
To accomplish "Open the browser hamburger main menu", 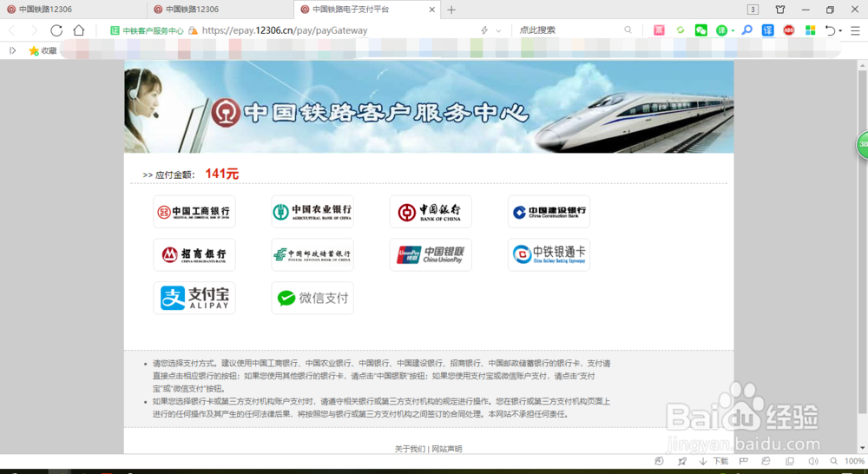I will click(x=855, y=30).
